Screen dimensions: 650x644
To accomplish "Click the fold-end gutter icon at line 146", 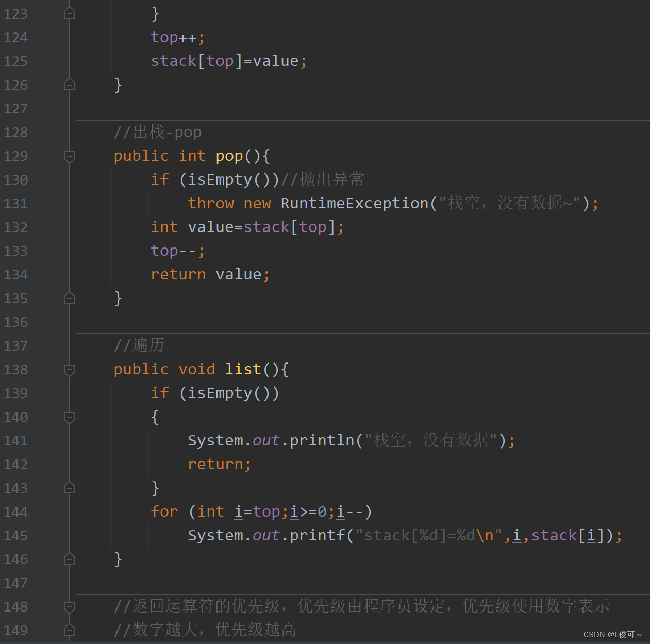I will (x=69, y=559).
